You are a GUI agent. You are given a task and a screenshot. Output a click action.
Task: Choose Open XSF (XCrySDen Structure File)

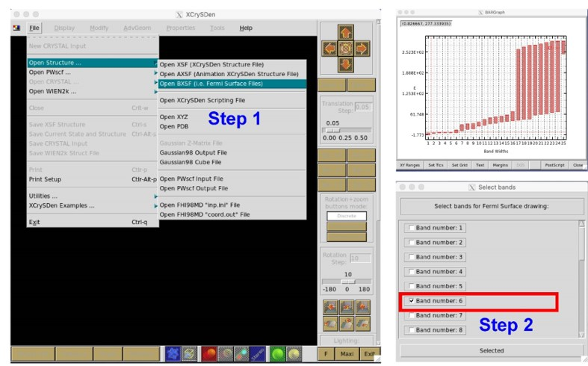point(232,64)
